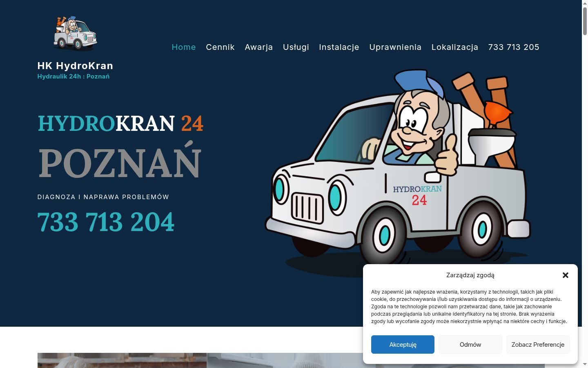Click the 733 713 204 hero phone number
This screenshot has height=368, width=588.
[106, 222]
